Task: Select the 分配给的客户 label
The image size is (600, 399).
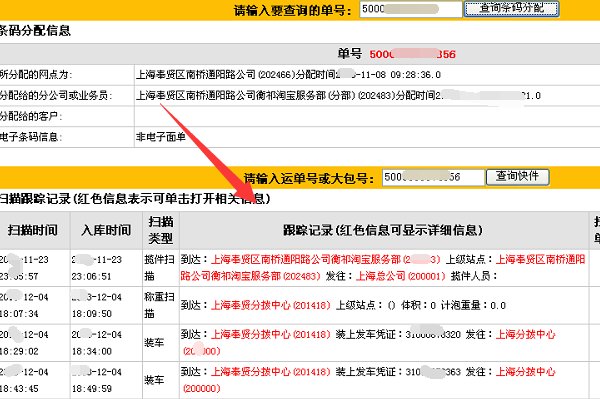Action: pyautogui.click(x=31, y=116)
